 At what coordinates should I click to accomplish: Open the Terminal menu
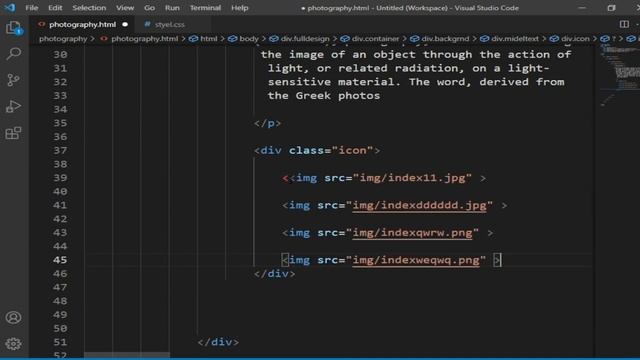[205, 8]
